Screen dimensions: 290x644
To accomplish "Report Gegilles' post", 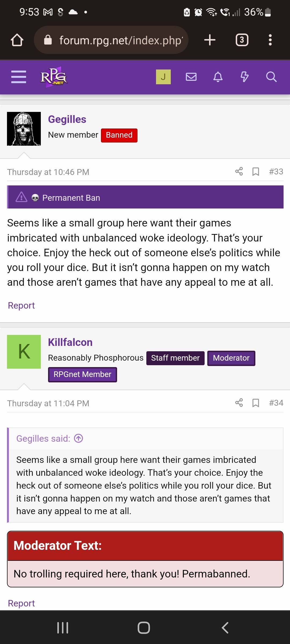I will (21, 305).
